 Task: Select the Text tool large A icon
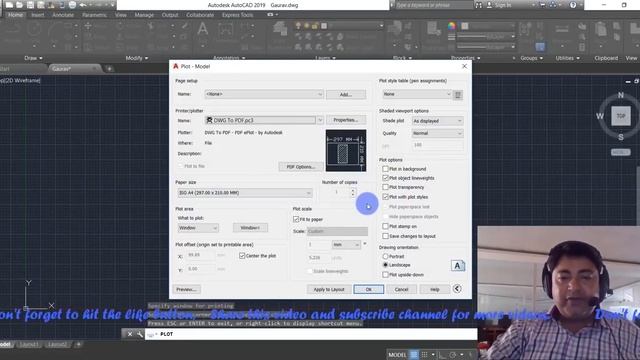(202, 29)
